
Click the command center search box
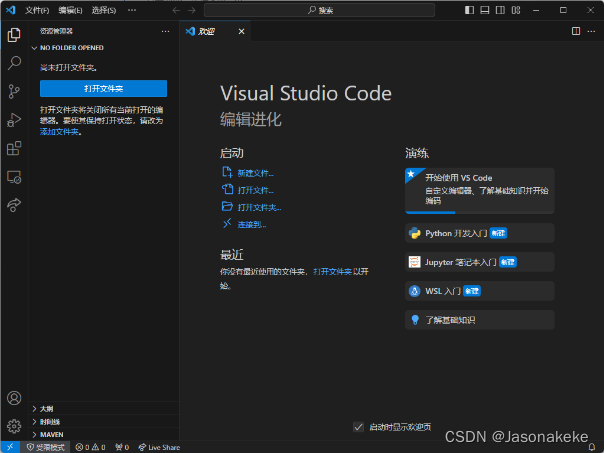(319, 10)
